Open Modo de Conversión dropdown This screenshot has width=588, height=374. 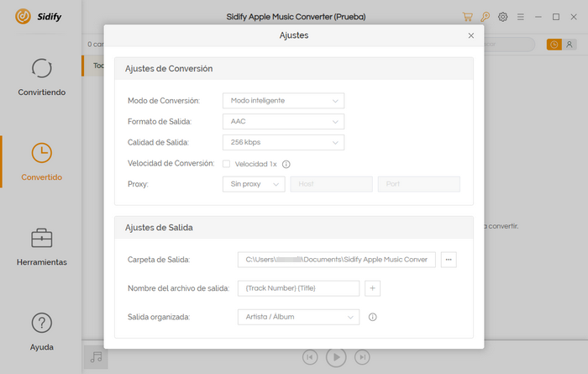(x=283, y=101)
